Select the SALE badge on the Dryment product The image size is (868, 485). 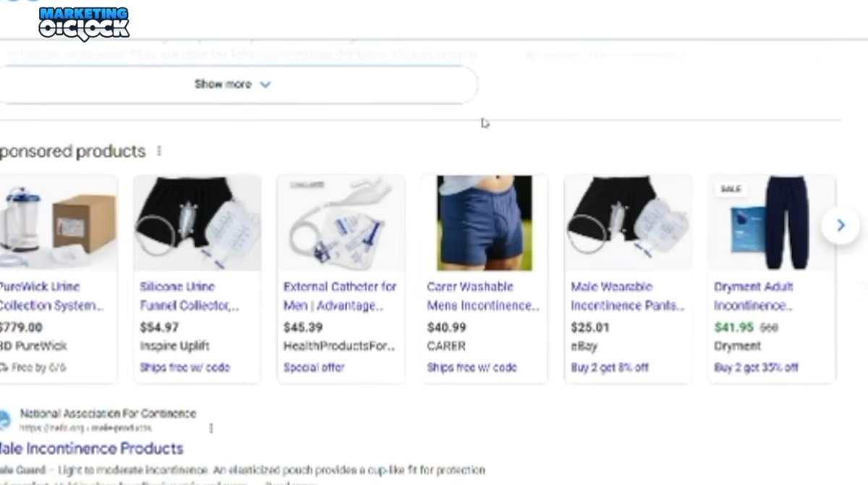tap(731, 189)
